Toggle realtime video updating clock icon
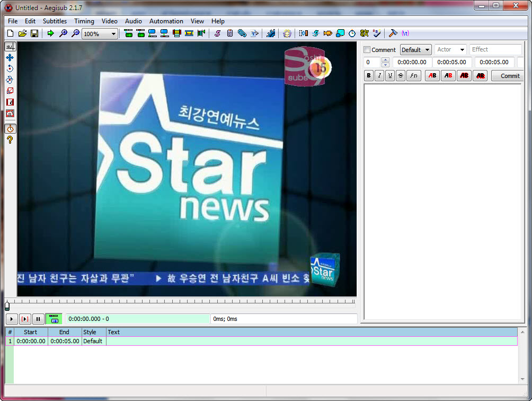532x401 pixels. point(10,129)
